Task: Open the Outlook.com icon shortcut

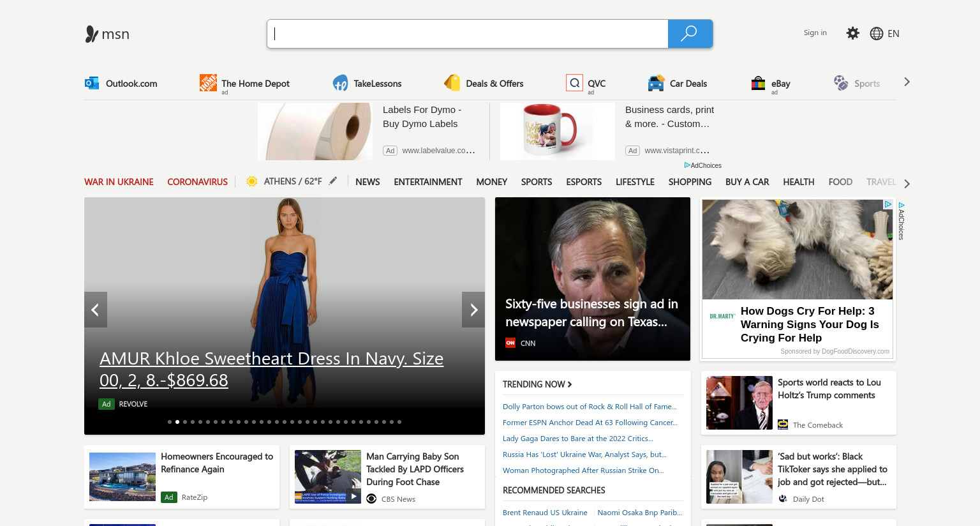Action: [x=92, y=83]
